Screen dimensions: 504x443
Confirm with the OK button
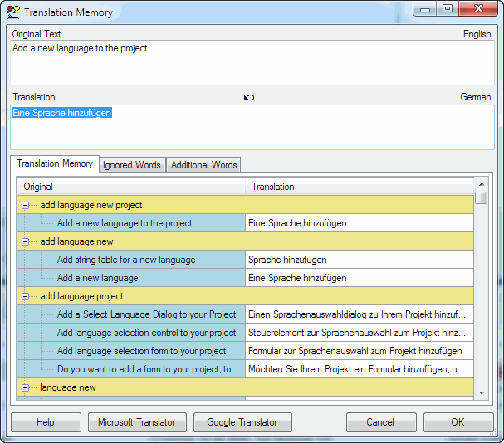[x=458, y=422]
